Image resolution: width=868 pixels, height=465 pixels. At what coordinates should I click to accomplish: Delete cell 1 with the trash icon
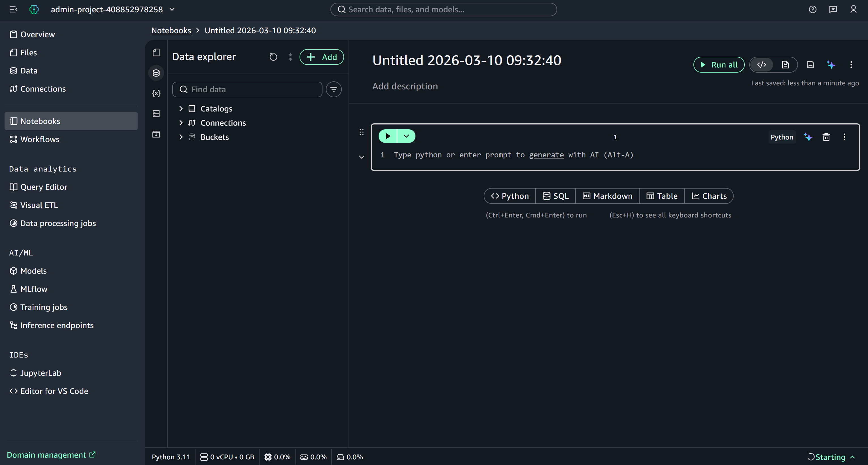click(826, 137)
